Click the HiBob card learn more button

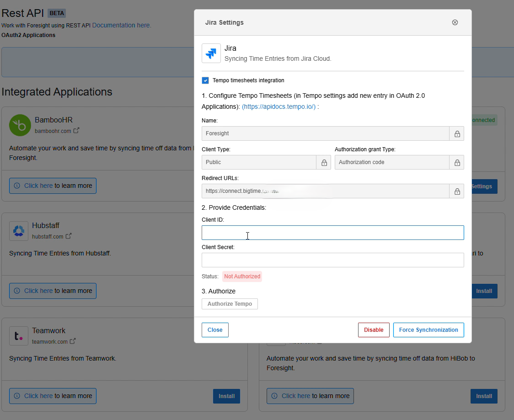310,396
